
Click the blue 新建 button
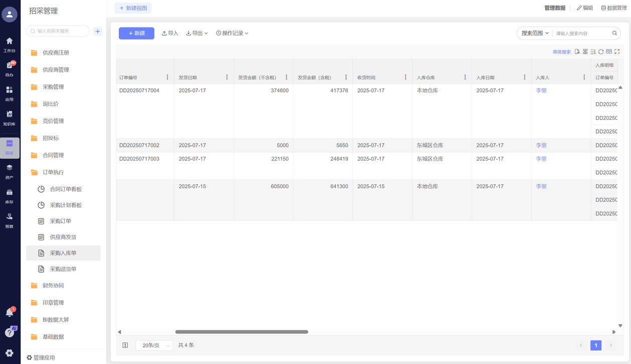click(136, 34)
